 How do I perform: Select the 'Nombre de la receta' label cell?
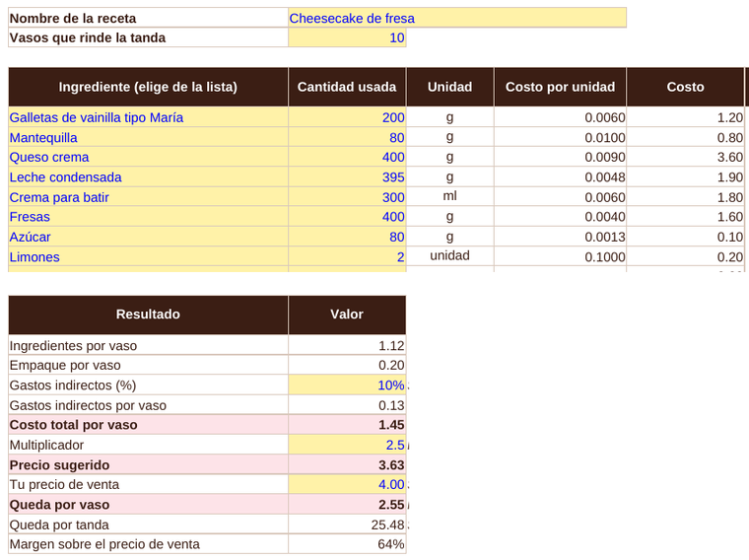(x=148, y=18)
